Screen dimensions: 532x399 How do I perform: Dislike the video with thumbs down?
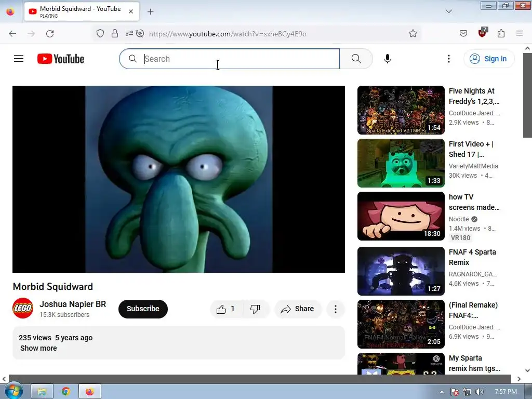point(255,309)
